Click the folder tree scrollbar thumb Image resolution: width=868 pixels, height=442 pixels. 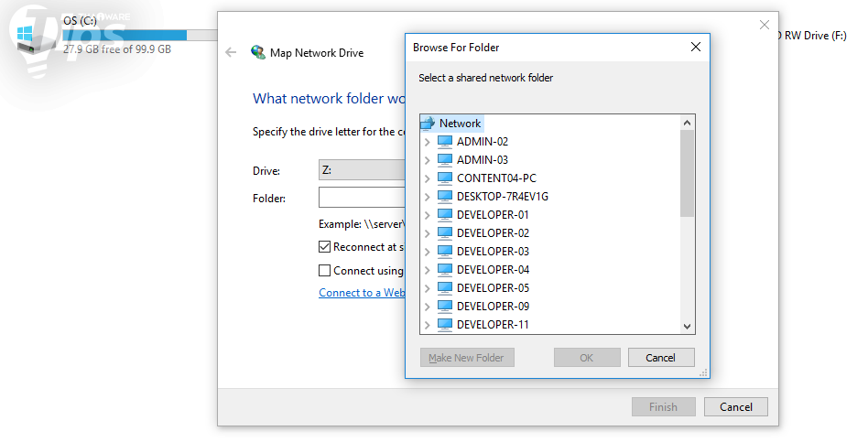687,174
